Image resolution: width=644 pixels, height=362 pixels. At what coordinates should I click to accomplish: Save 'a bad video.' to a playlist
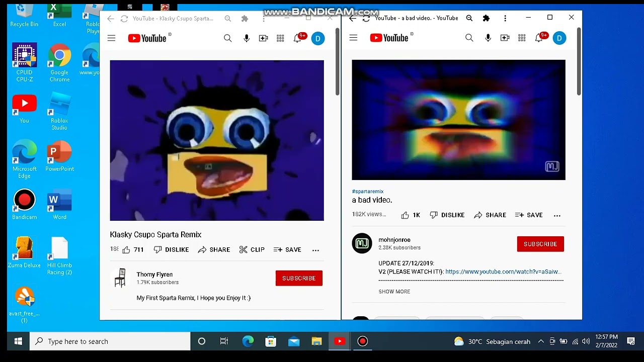[x=529, y=215]
